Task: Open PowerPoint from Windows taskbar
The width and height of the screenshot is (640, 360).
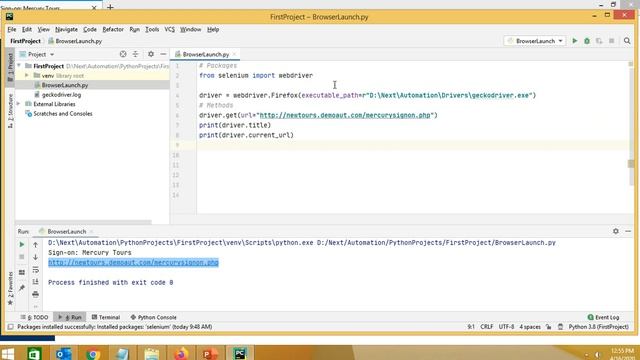Action: tap(210, 353)
